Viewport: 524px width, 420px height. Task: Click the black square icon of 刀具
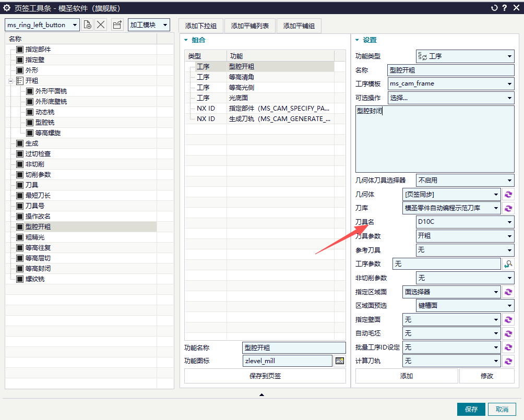[20, 185]
